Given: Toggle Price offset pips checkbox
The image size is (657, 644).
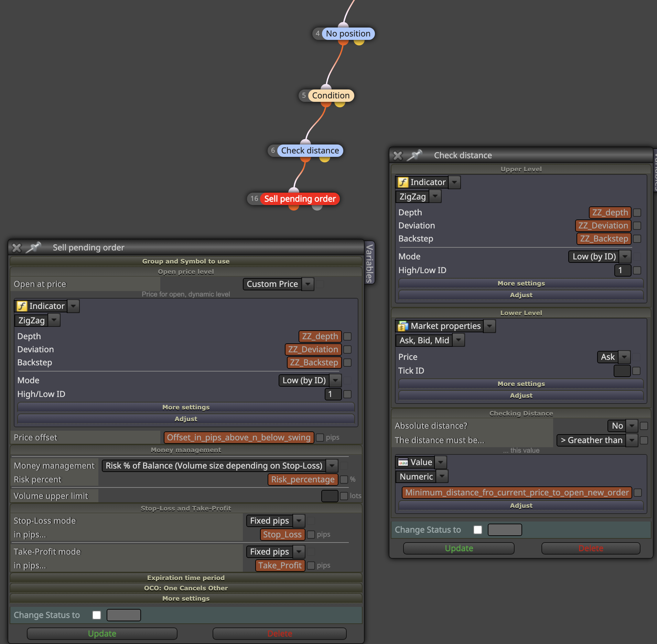Looking at the screenshot, I should coord(320,437).
